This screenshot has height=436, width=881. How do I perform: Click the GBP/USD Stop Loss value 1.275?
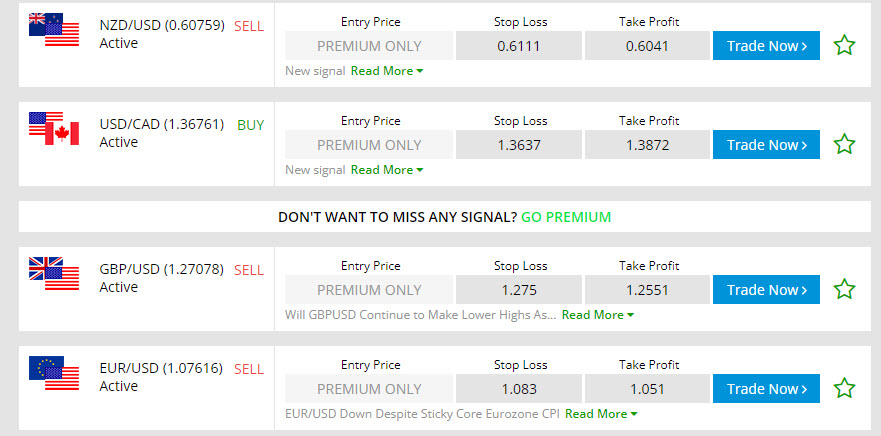tap(519, 289)
